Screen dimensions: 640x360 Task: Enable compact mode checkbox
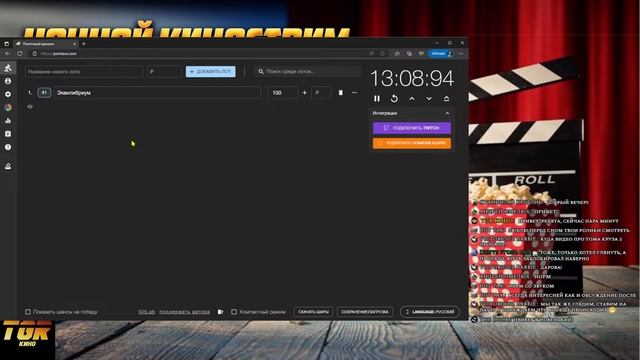pyautogui.click(x=234, y=312)
